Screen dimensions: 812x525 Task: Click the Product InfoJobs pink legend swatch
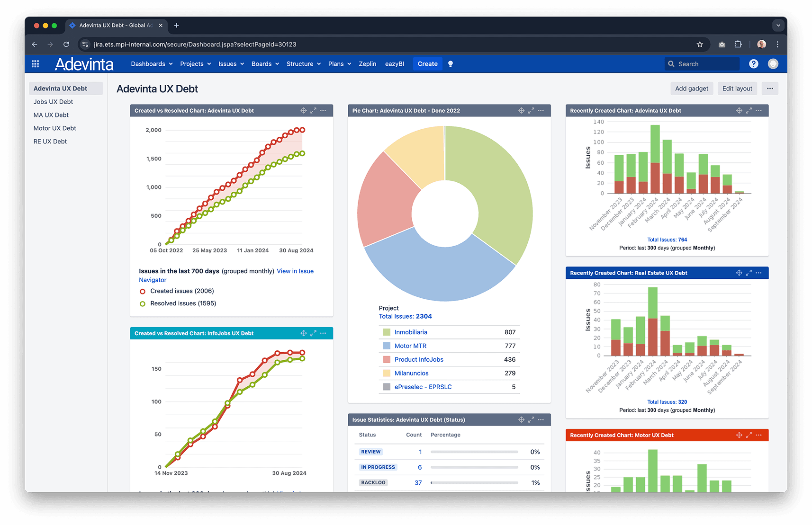coord(387,359)
